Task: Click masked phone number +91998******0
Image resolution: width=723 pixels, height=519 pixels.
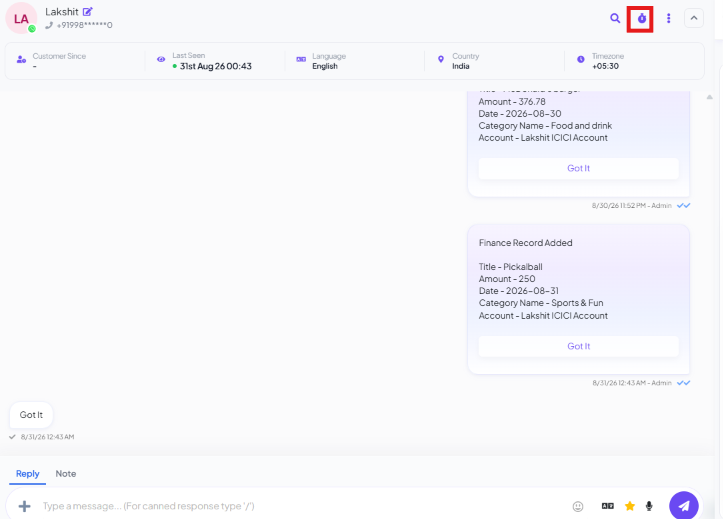Action: tap(84, 25)
